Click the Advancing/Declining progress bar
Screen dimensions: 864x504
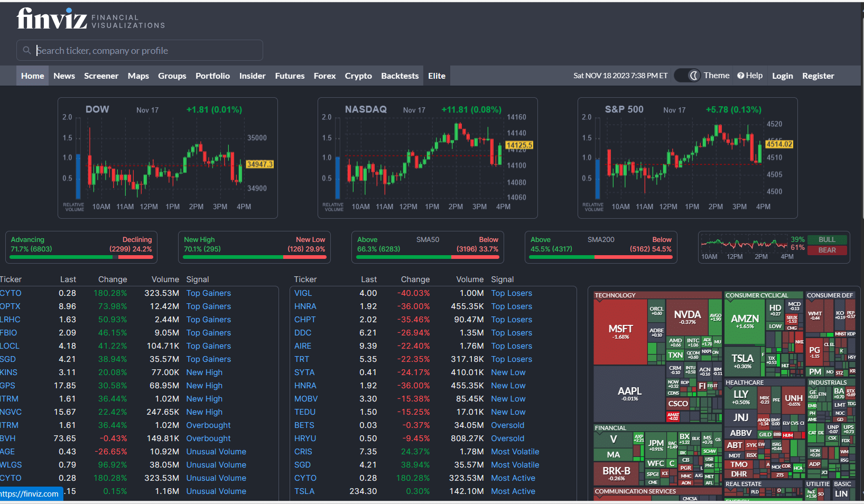81,257
